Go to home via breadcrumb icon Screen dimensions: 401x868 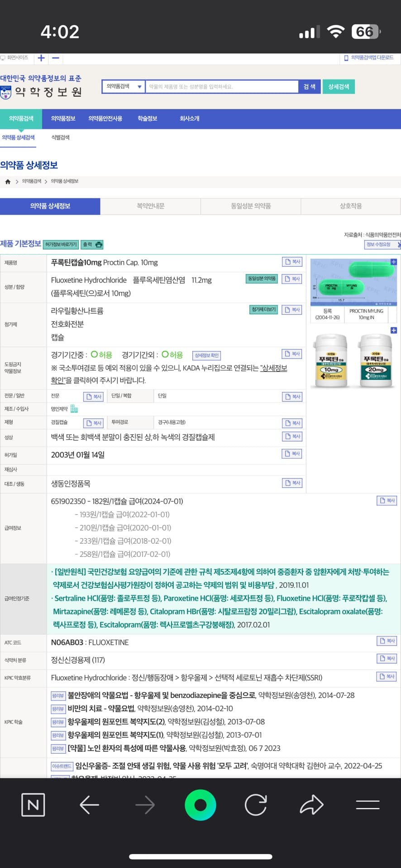[8, 181]
